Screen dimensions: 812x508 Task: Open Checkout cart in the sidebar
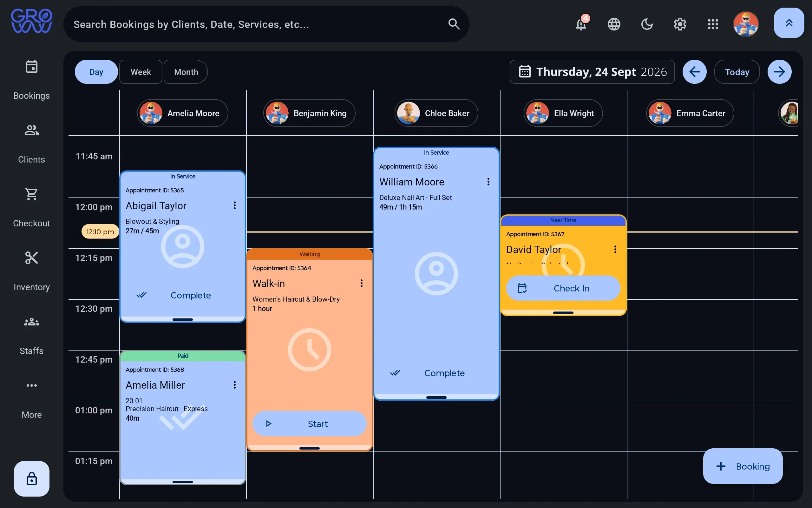(31, 208)
